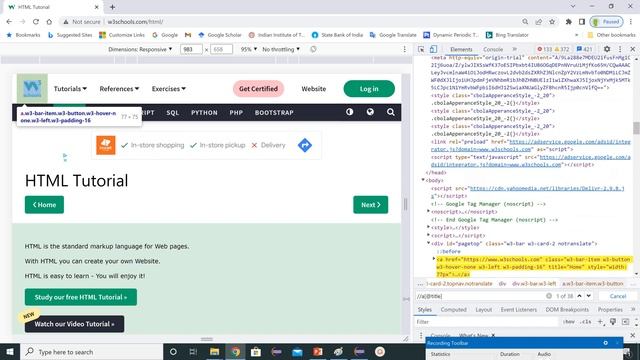Click the viewport width field 983
This screenshot has height=360, width=640.
191,49
